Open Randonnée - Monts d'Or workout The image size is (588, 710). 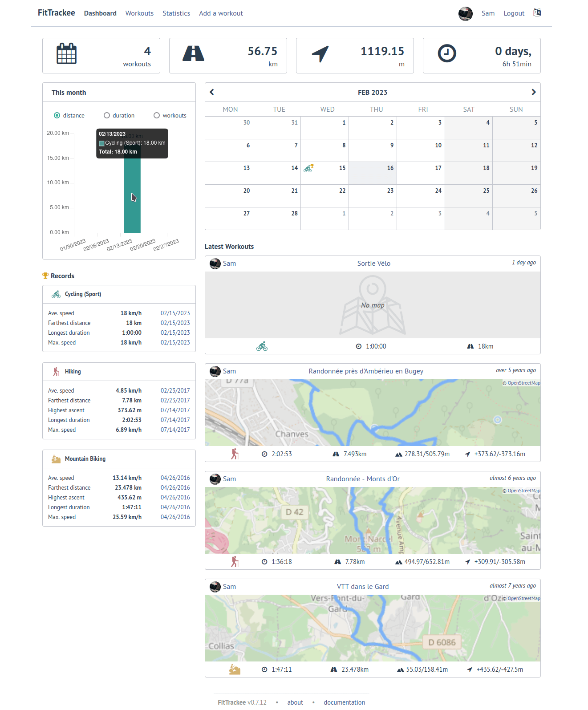pyautogui.click(x=363, y=479)
